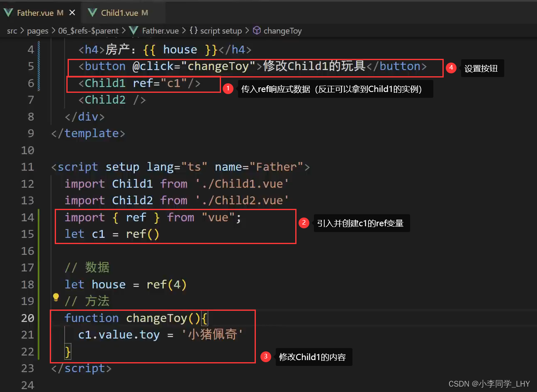537x392 pixels.
Task: Open the src breadcrumb folder
Action: (12, 31)
